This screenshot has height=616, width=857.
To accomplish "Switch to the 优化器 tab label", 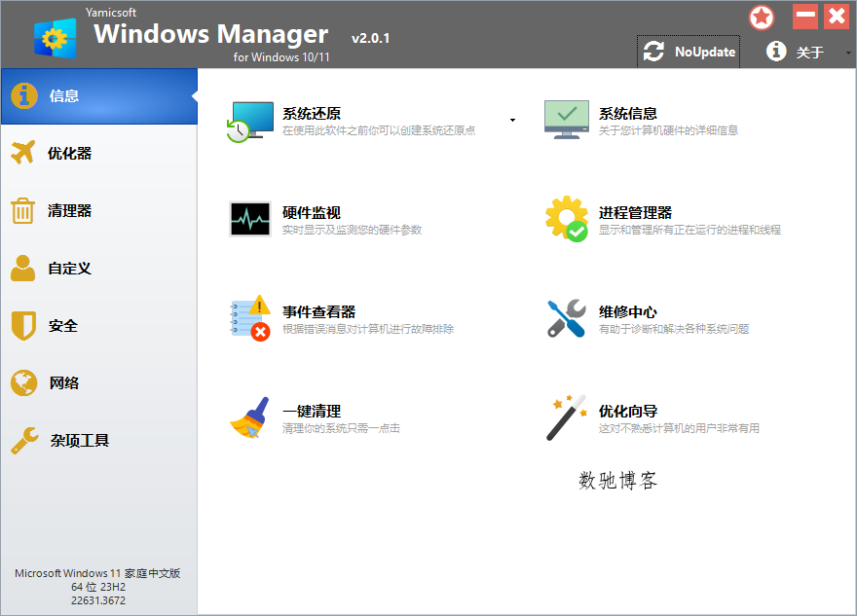I will coord(69,154).
